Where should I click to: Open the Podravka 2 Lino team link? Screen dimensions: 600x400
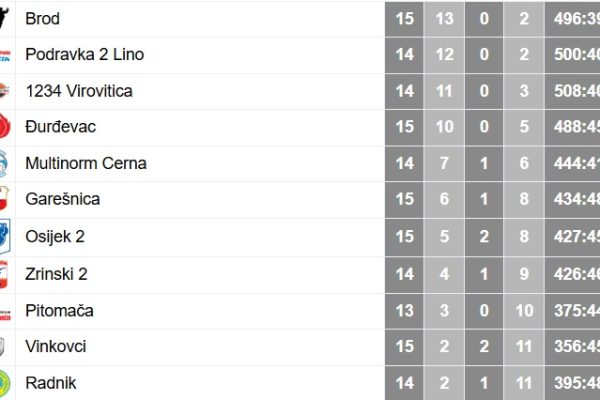coord(85,54)
